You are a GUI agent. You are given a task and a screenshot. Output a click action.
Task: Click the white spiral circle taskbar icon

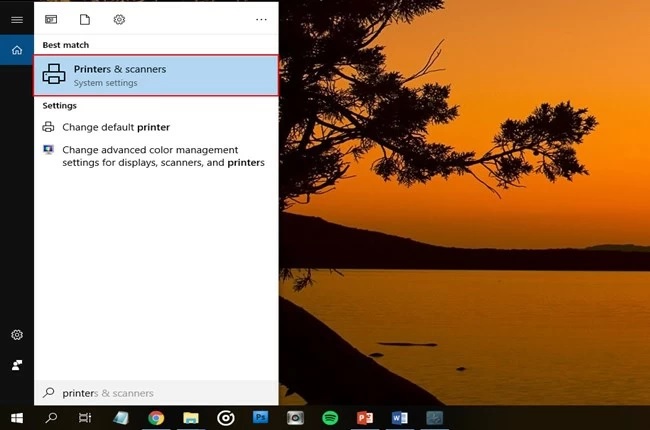pos(226,418)
